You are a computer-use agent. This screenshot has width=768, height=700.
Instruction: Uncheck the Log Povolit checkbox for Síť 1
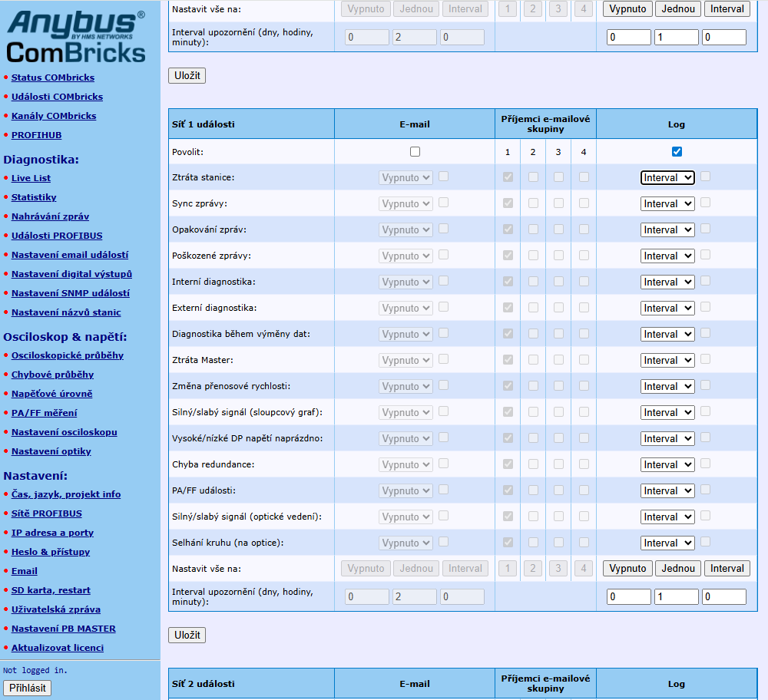click(677, 152)
